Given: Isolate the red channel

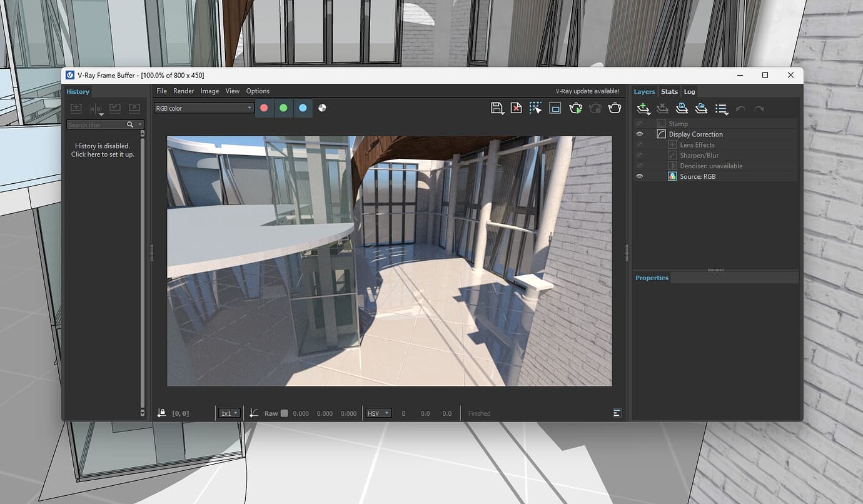Looking at the screenshot, I should (x=264, y=108).
